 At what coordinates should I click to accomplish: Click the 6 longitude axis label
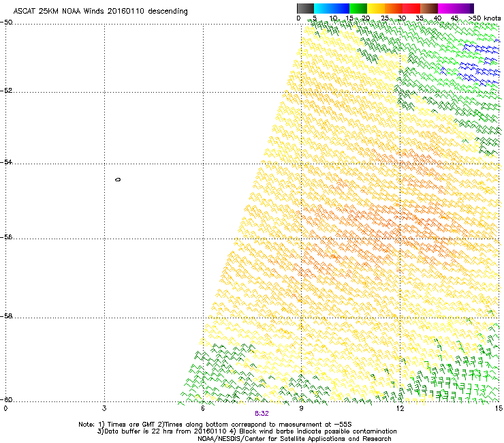203,408
